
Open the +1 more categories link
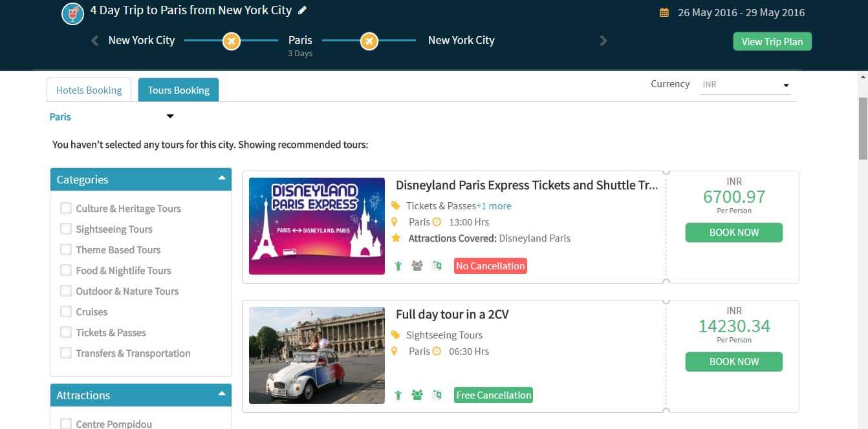494,206
